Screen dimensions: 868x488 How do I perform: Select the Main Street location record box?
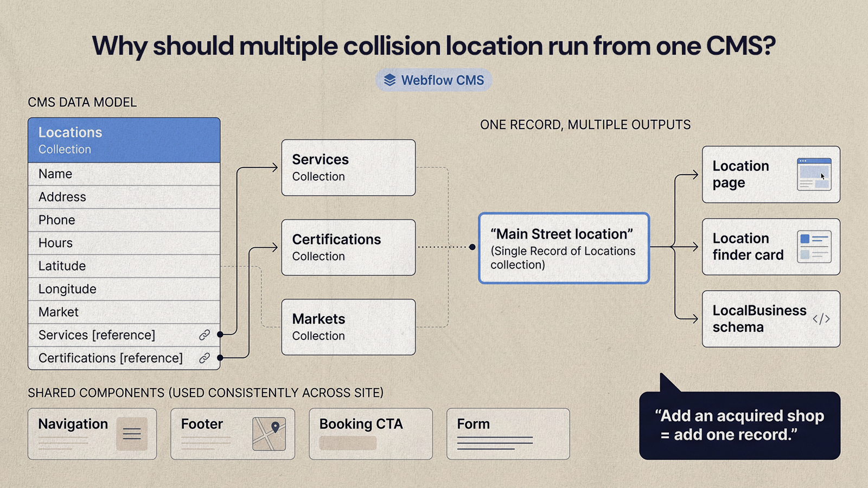(x=564, y=248)
